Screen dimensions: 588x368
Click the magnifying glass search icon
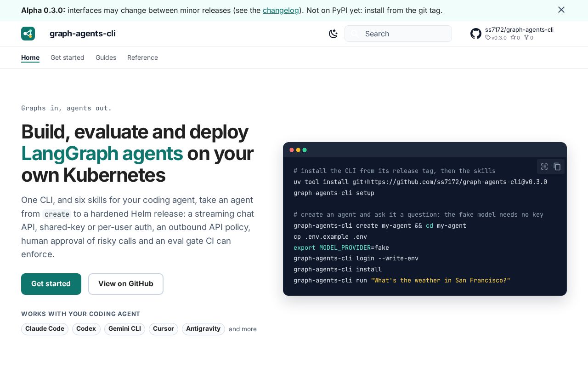click(354, 34)
